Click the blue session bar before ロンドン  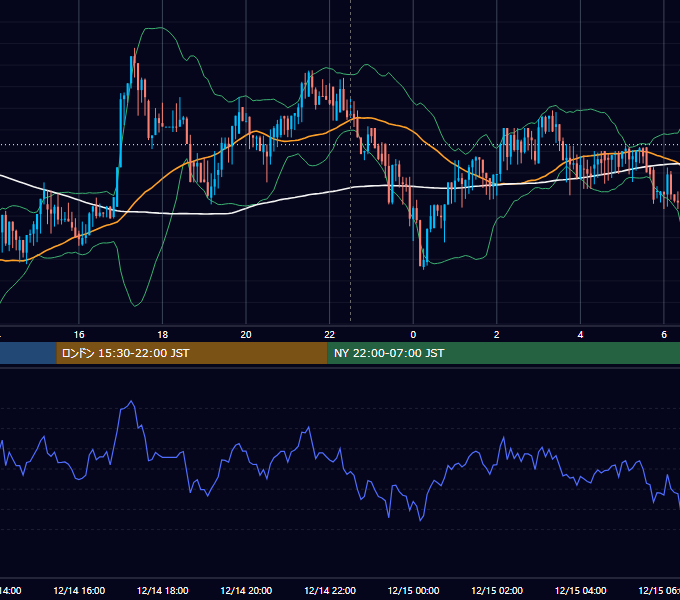point(28,353)
